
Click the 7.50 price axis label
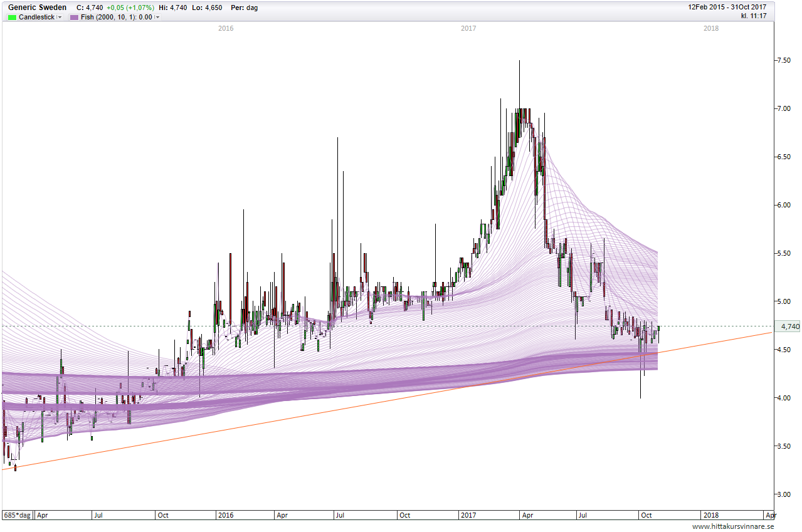[x=783, y=60]
